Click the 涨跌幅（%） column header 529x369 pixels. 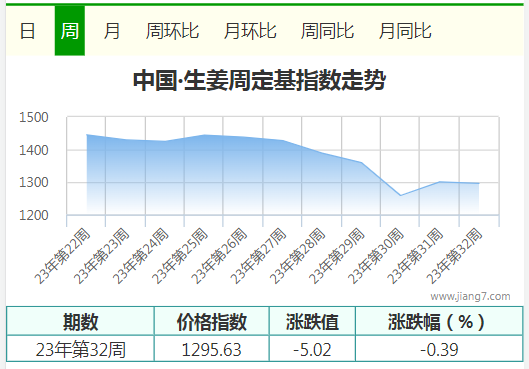(x=439, y=321)
